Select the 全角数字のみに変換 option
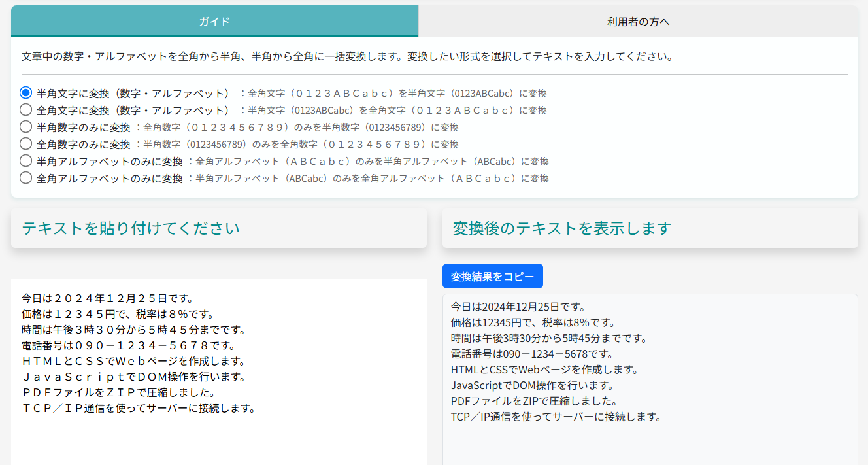 click(25, 143)
